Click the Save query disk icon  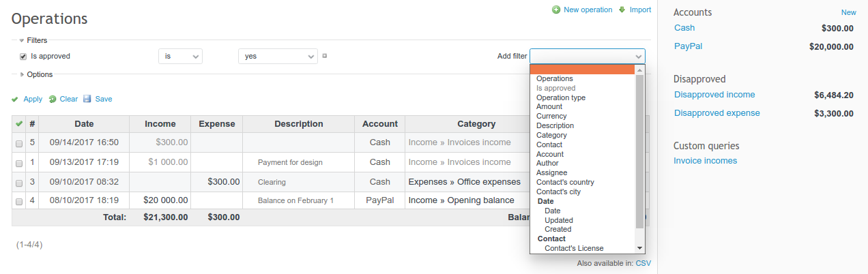click(x=87, y=100)
